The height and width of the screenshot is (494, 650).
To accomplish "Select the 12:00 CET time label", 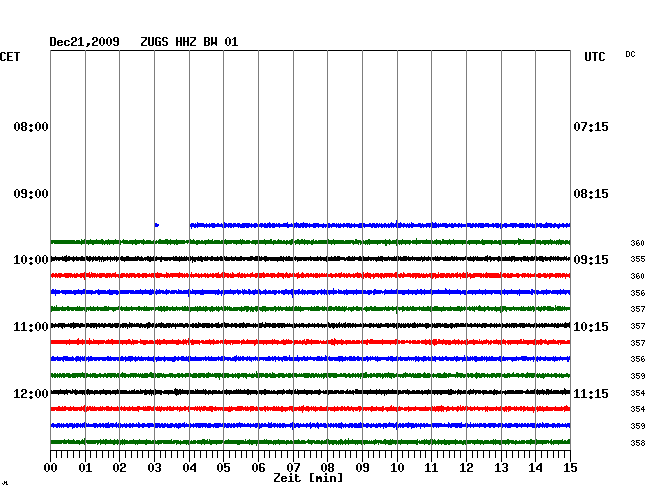I will (x=31, y=394).
